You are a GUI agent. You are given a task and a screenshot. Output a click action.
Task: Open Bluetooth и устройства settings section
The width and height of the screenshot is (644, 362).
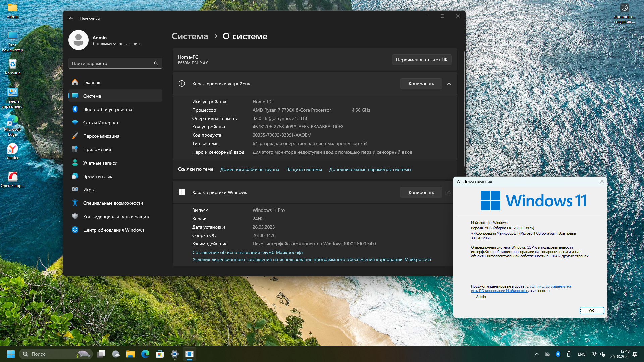(107, 109)
